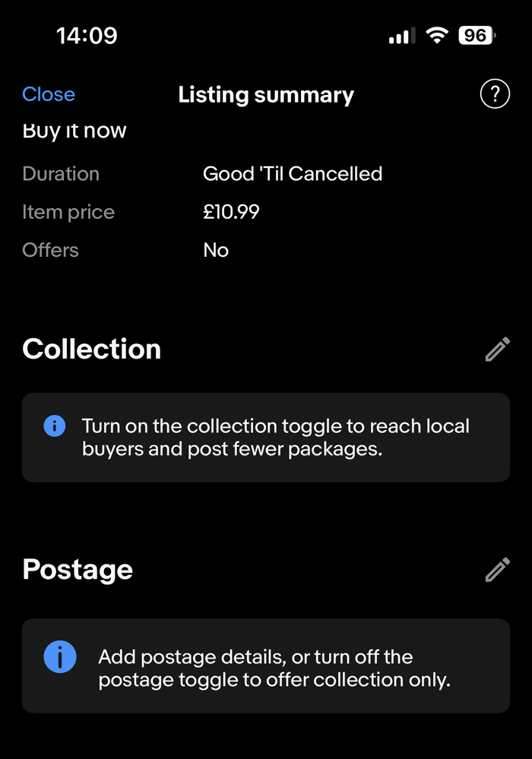Image resolution: width=532 pixels, height=759 pixels.
Task: Select the Good 'Til Cancelled duration value
Action: [x=293, y=174]
